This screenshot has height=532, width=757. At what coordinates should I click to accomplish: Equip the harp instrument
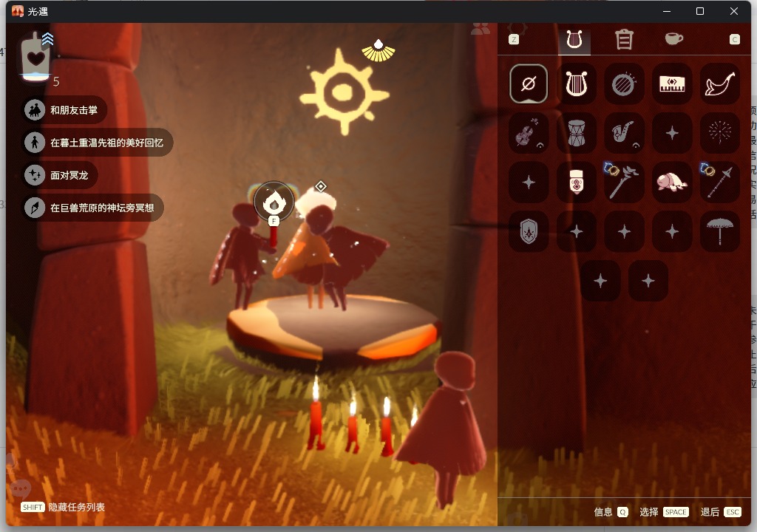(x=577, y=84)
